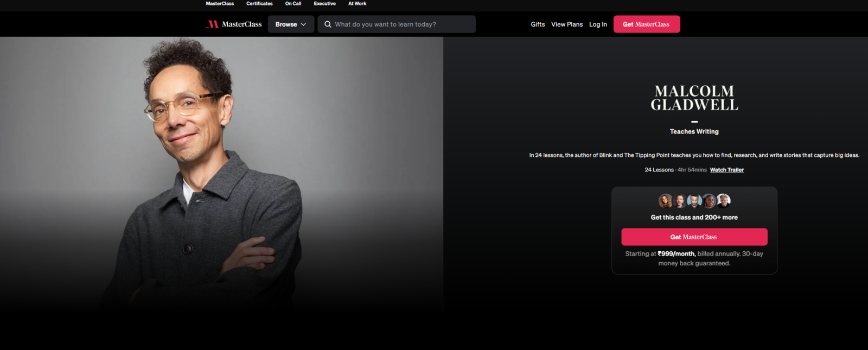
Task: Go to Gifts page
Action: point(538,24)
